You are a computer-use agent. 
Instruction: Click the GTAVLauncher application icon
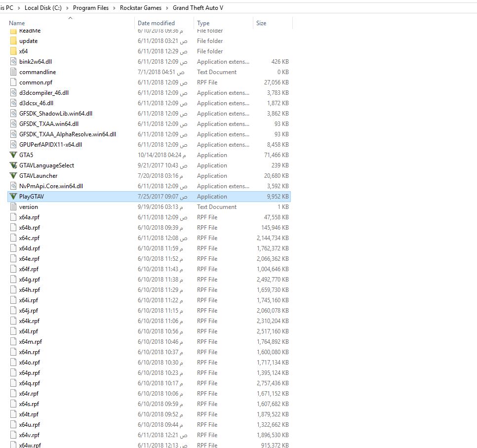click(13, 176)
